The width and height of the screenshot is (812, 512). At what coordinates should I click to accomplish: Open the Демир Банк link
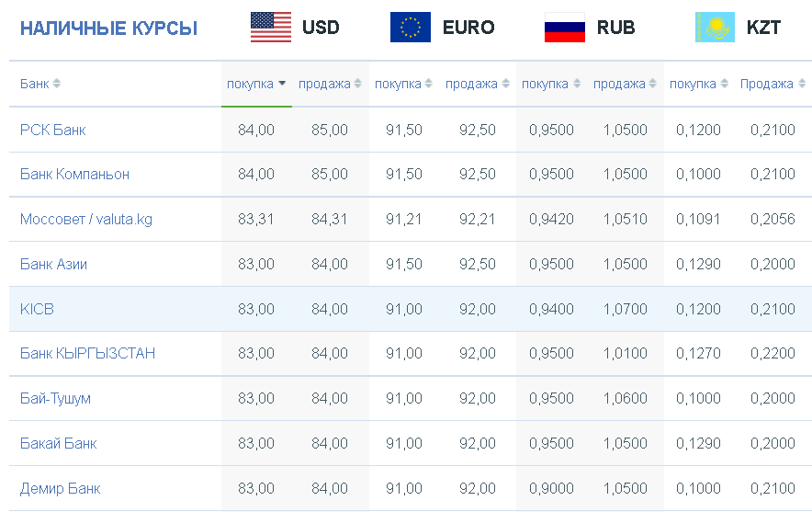tap(60, 488)
